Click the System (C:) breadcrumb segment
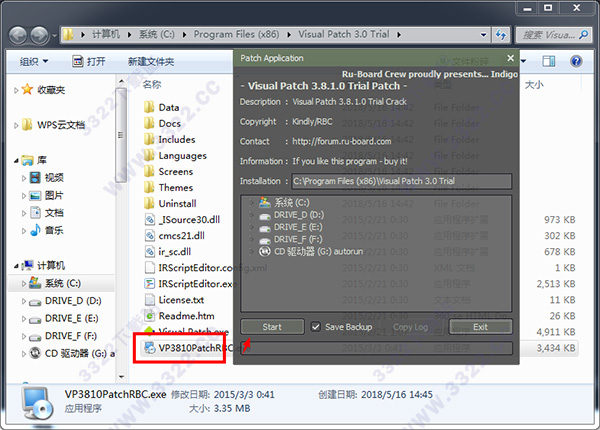This screenshot has width=600, height=430. (156, 34)
